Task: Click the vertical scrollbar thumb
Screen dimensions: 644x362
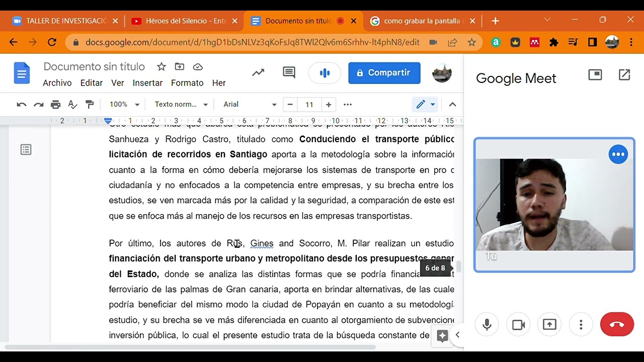Action: 458,267
